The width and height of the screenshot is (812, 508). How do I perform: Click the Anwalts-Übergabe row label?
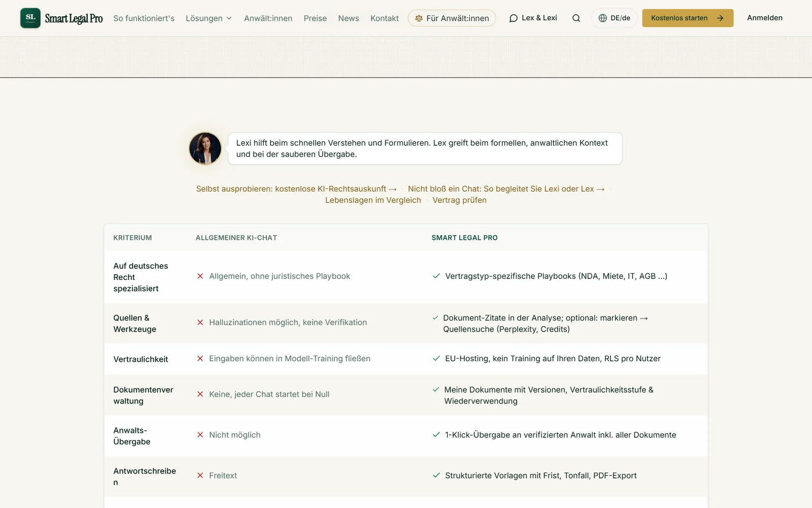(132, 436)
